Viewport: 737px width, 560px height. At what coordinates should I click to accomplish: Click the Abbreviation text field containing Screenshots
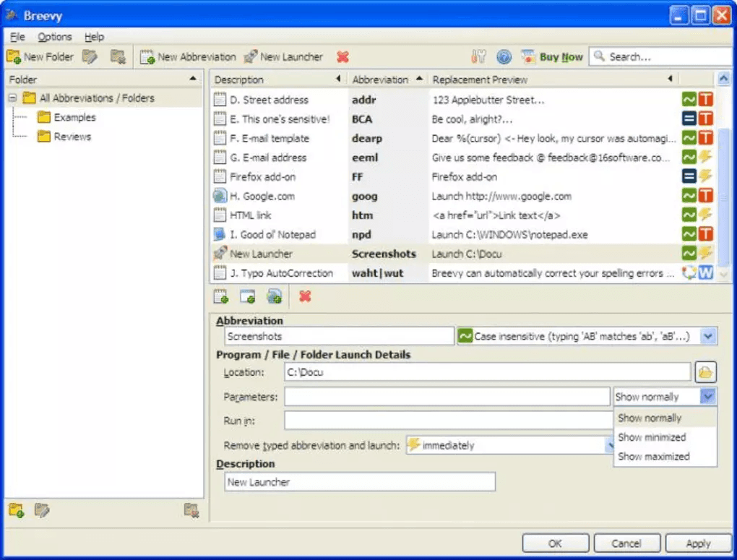click(x=340, y=337)
